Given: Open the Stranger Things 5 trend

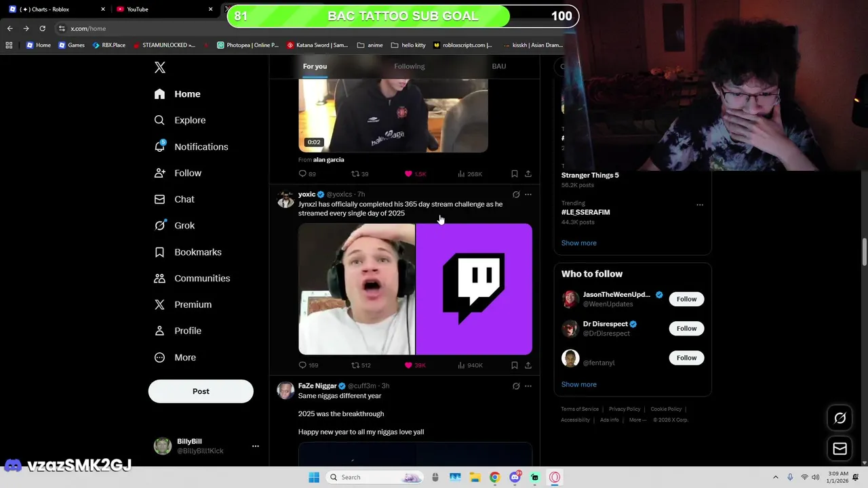Looking at the screenshot, I should [590, 175].
